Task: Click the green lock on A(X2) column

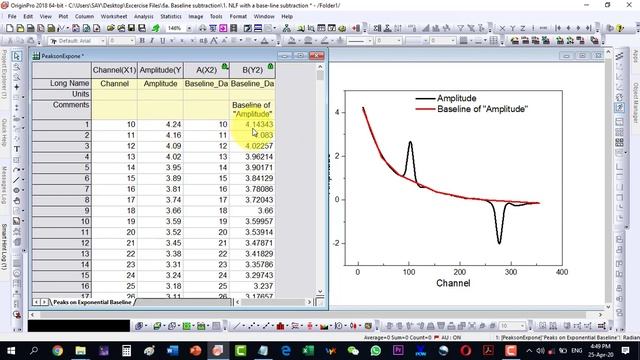Action: (x=224, y=66)
